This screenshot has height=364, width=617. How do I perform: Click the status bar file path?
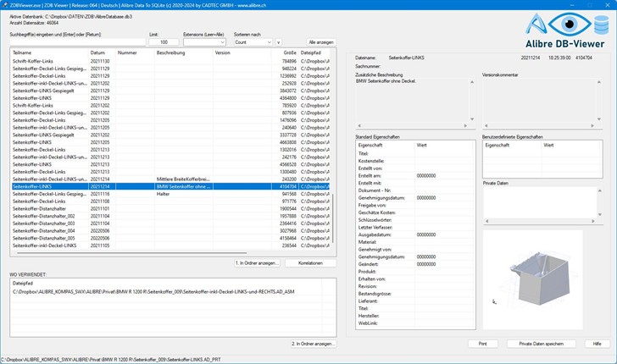pos(110,360)
